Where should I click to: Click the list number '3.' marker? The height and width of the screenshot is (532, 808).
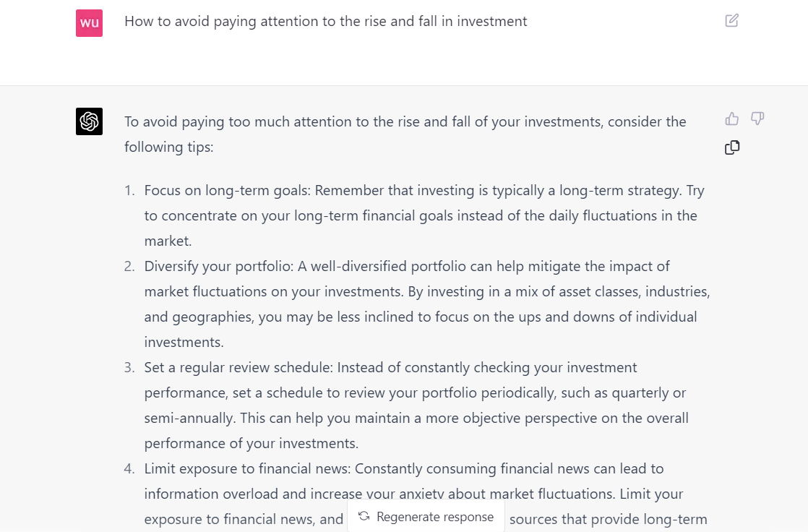129,367
